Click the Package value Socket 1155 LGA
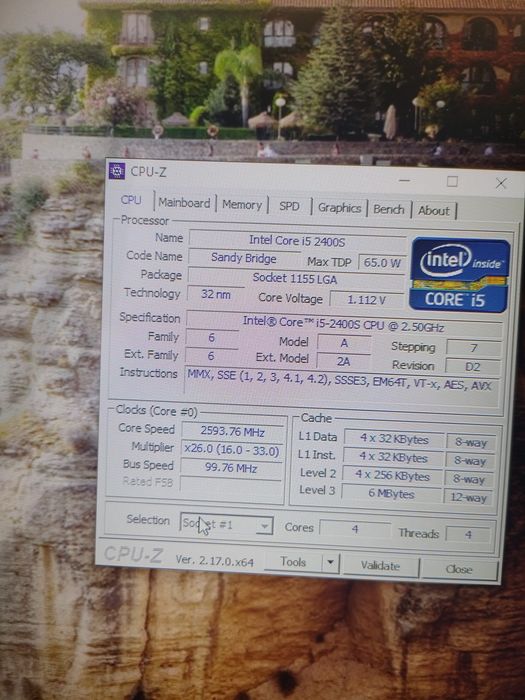Image resolution: width=525 pixels, height=700 pixels. (x=295, y=279)
